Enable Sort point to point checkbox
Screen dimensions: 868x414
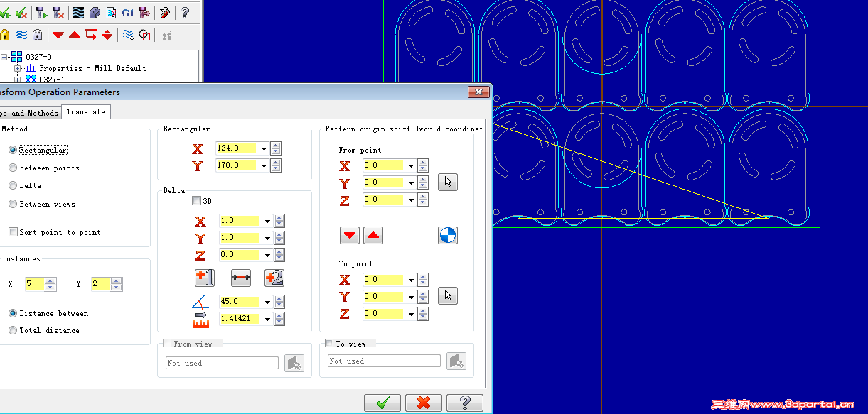point(13,232)
